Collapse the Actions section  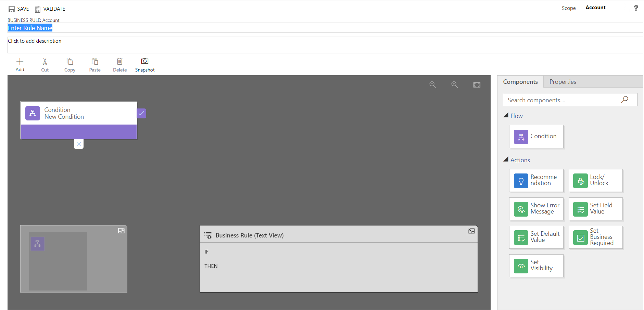(x=506, y=160)
